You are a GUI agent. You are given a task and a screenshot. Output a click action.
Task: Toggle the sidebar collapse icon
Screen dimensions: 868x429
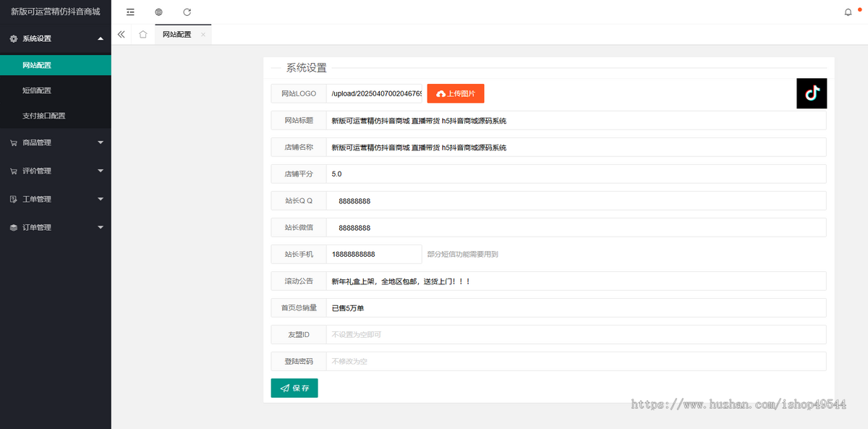click(130, 12)
